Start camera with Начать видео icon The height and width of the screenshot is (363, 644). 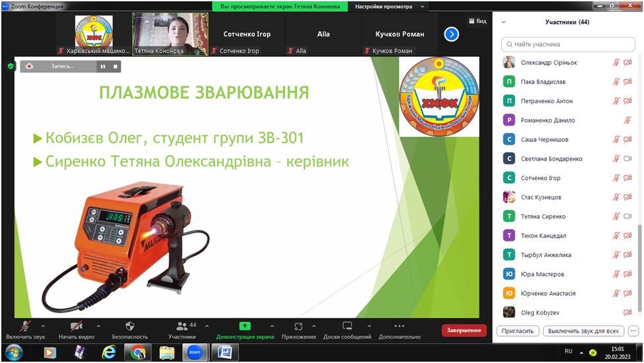tap(76, 326)
